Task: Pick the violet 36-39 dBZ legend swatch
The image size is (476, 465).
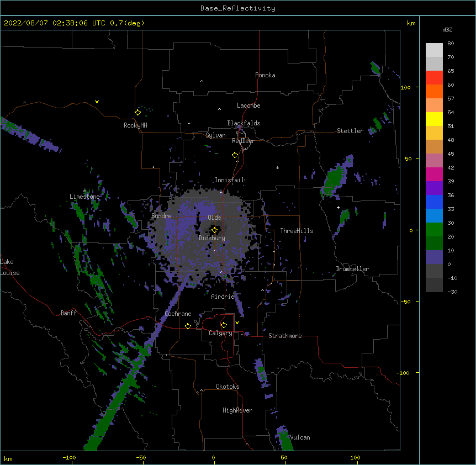Action: 434,188
